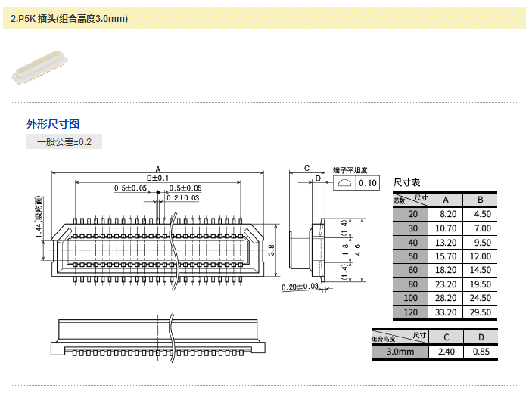Image resolution: width=532 pixels, height=397 pixels.
Task: Click the flatness symbol in tolerance box
Action: pyautogui.click(x=344, y=183)
